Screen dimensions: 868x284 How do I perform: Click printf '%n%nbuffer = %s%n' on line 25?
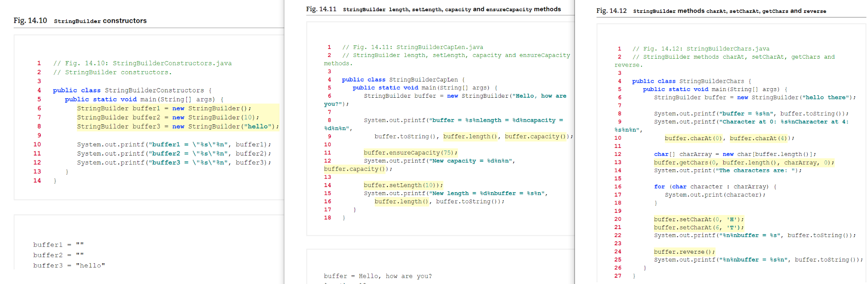[x=759, y=260]
